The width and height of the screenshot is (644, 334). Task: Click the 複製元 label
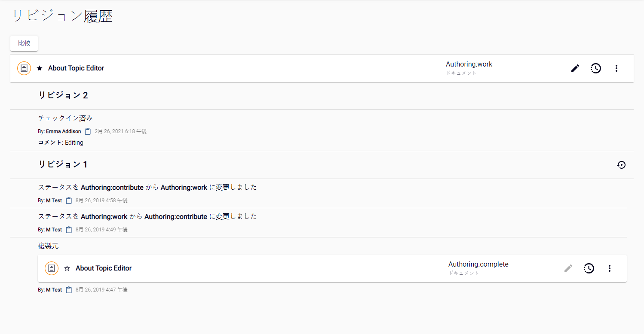[x=48, y=246]
